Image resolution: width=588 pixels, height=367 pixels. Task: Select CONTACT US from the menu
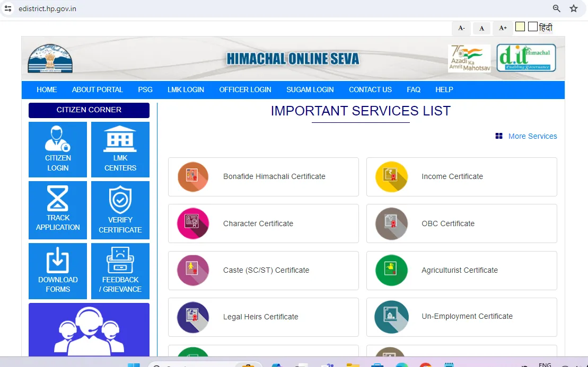coord(370,89)
